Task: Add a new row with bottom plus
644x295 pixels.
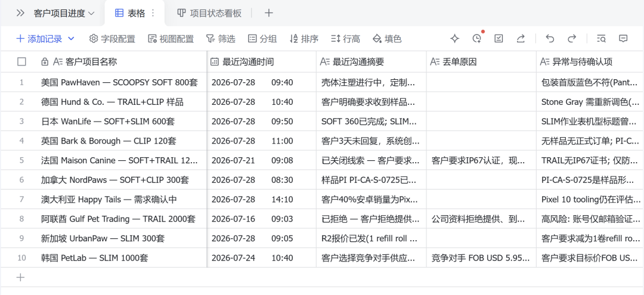Action: [x=20, y=277]
